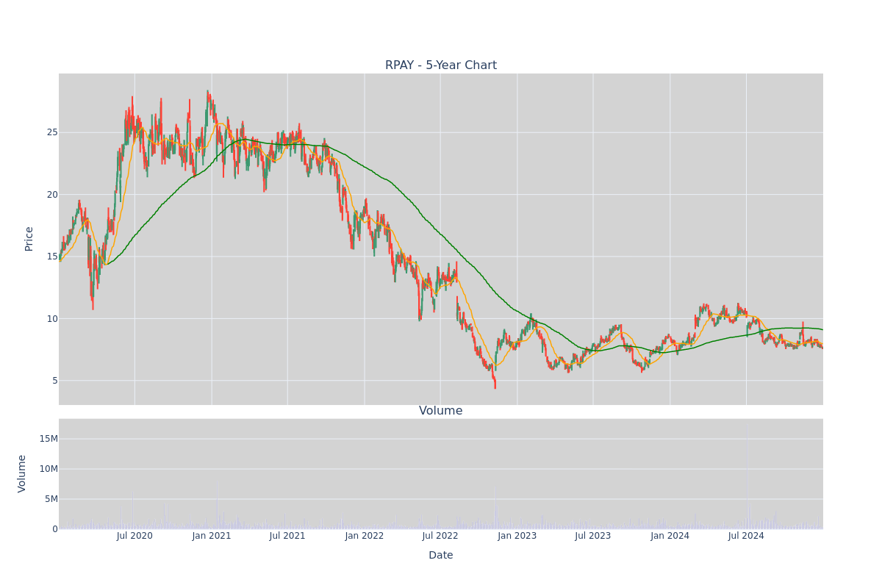Click the price tick label "20"
The height and width of the screenshot is (588, 882).
click(x=52, y=195)
